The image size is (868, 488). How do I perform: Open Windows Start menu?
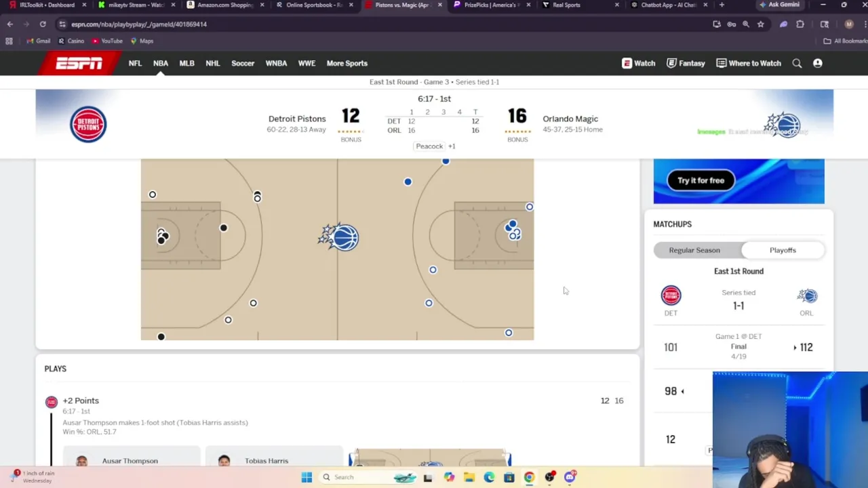[307, 477]
